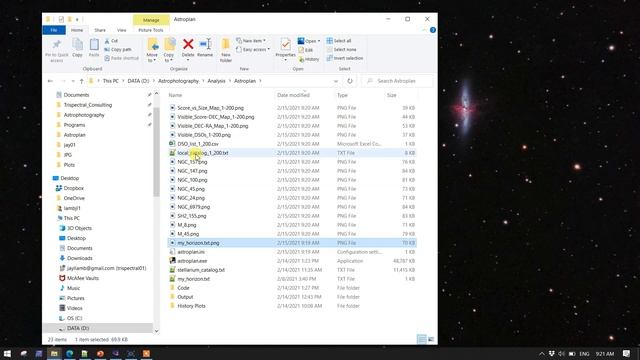Open the address bar history dropdown
Screen dimensions: 640x360
click(336, 81)
